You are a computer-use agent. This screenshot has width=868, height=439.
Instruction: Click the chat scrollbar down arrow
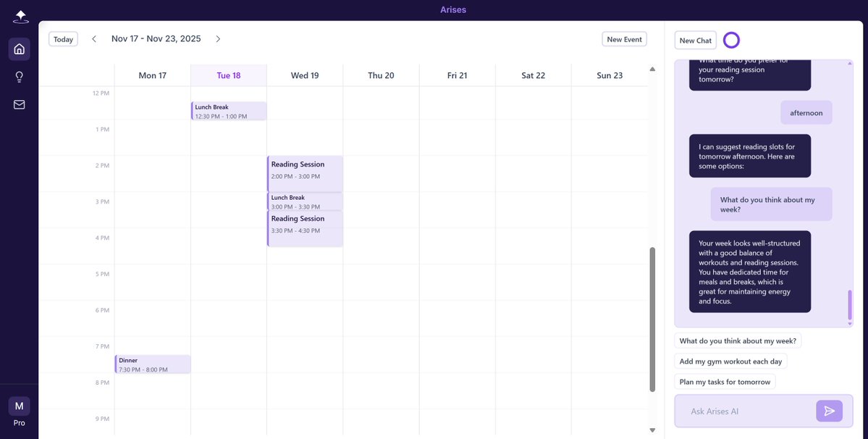850,324
